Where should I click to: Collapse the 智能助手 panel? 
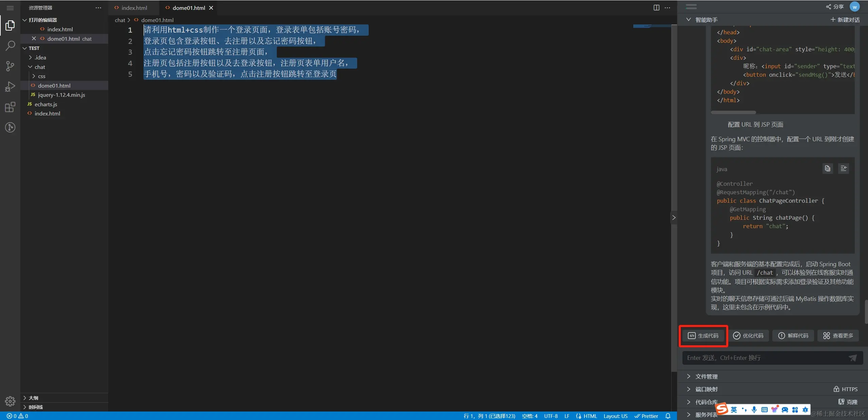[x=689, y=19]
